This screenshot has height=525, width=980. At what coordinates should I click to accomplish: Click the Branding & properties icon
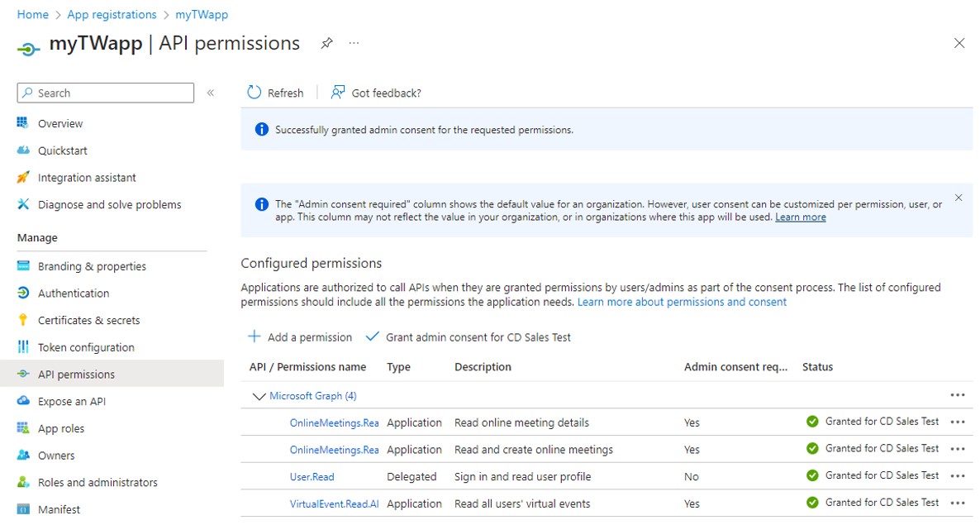click(23, 265)
